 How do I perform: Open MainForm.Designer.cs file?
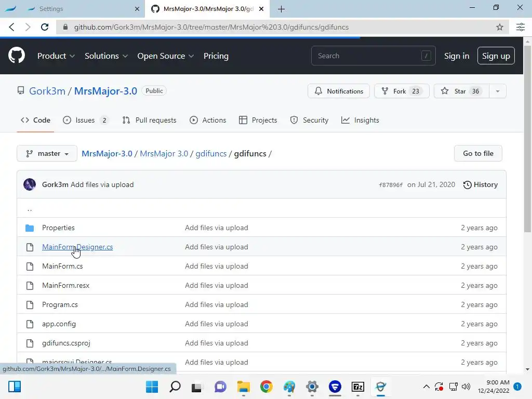[x=77, y=247]
